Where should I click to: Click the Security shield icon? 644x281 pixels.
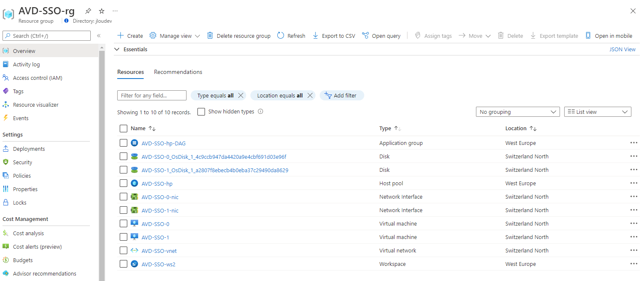(5, 162)
